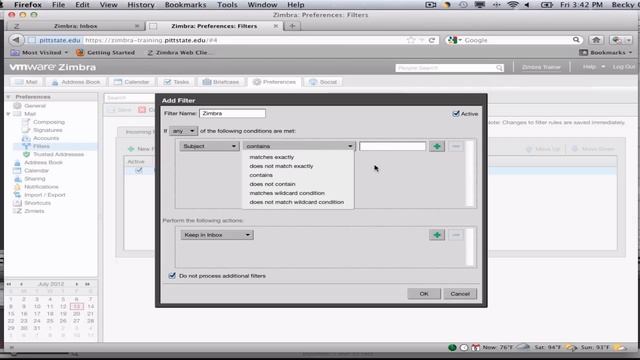
Task: Bookmark the page with the star icon
Action: [x=411, y=40]
